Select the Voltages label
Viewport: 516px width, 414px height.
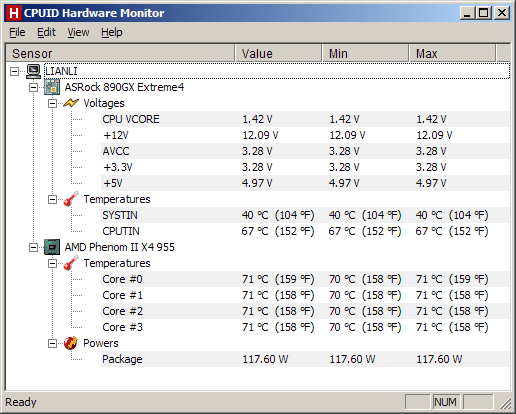click(x=104, y=103)
